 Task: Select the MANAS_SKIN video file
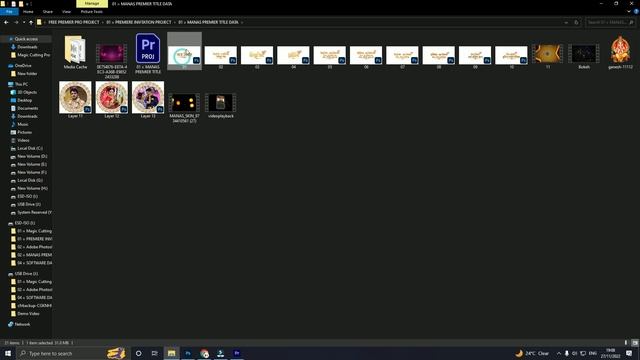(x=184, y=107)
